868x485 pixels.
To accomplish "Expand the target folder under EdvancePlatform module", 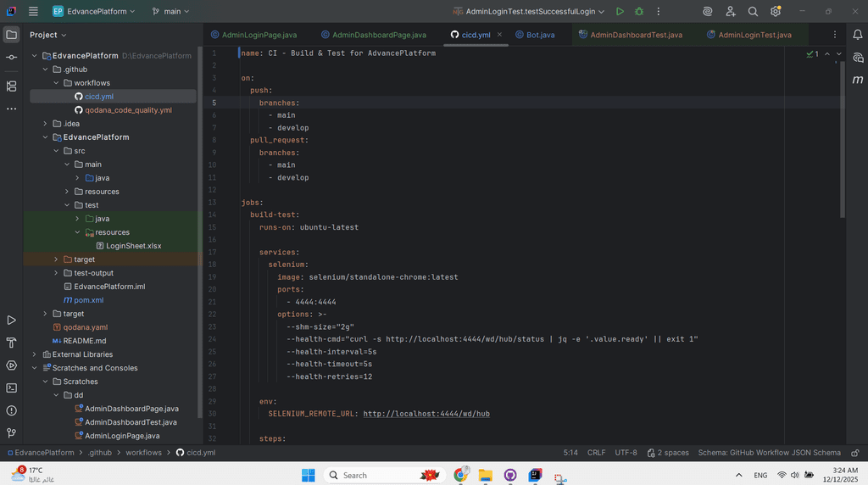I will click(x=56, y=259).
